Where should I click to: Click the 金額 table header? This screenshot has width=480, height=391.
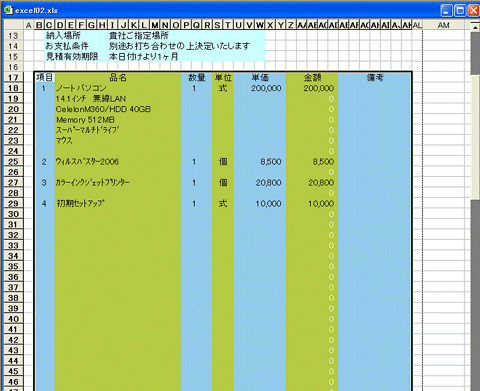point(312,78)
